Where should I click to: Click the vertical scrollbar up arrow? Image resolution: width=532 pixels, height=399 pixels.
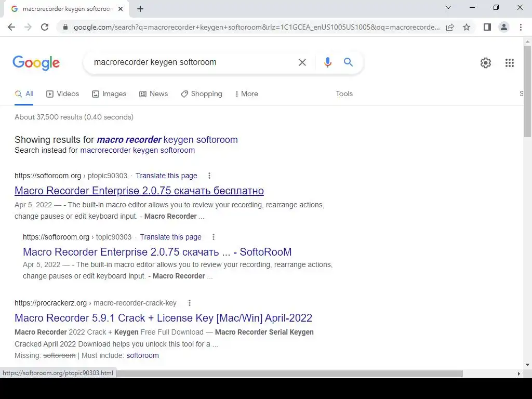(527, 42)
